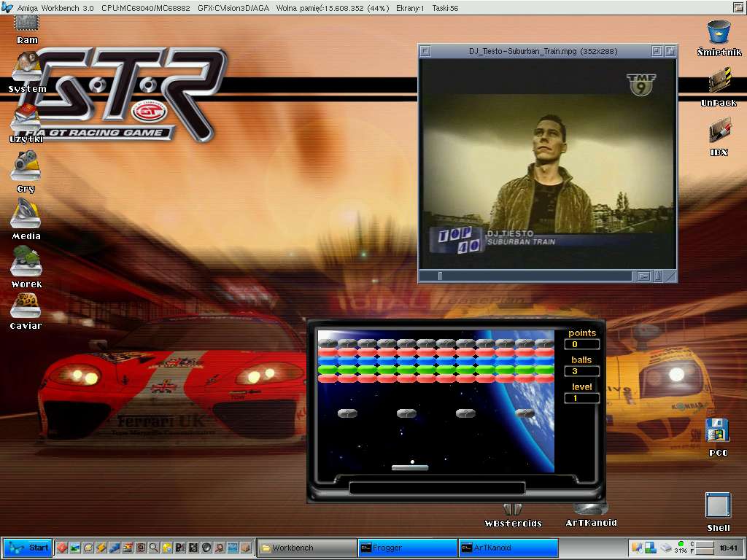Open the Śmietnik trash can icon
Screen dimensions: 747x560
click(719, 38)
